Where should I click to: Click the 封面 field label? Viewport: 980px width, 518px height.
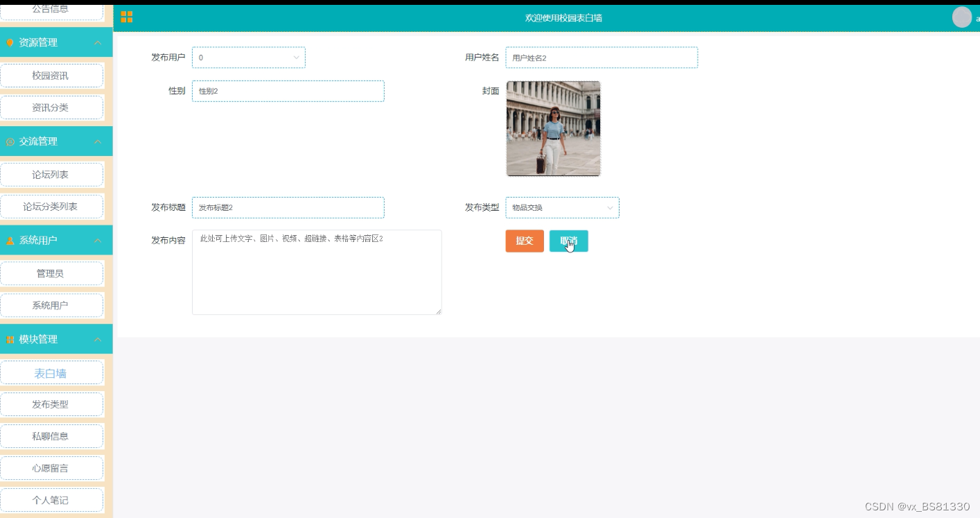pos(491,91)
